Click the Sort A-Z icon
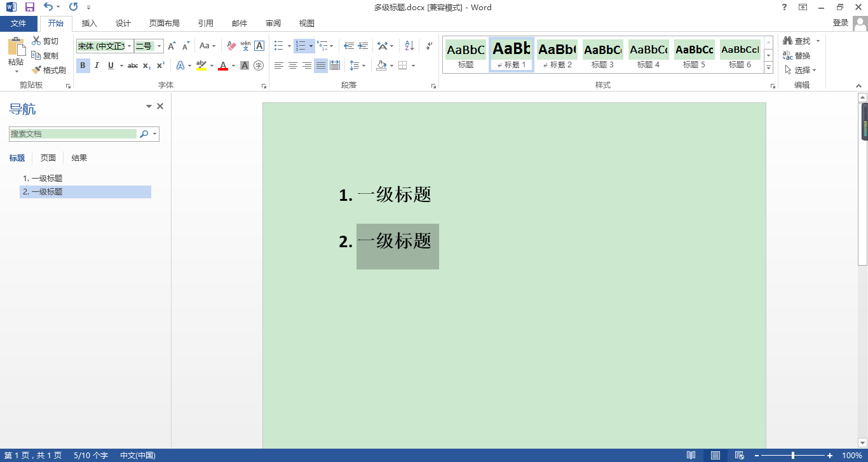The height and width of the screenshot is (462, 868). pyautogui.click(x=409, y=46)
